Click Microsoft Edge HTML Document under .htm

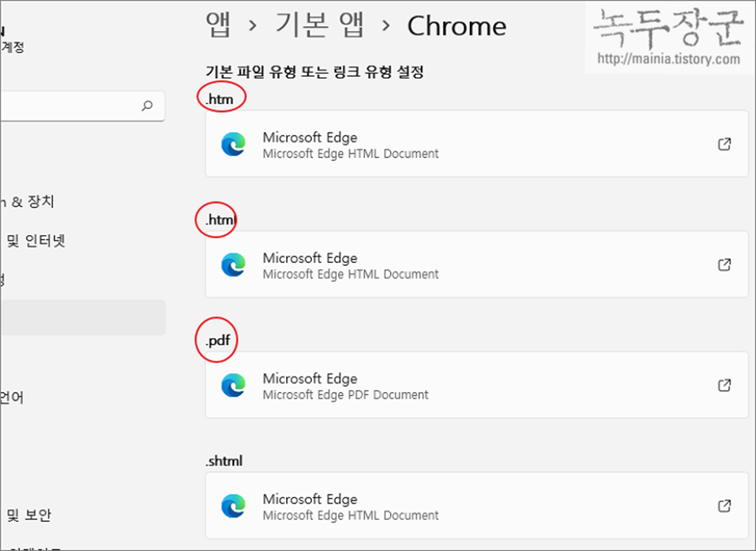351,154
